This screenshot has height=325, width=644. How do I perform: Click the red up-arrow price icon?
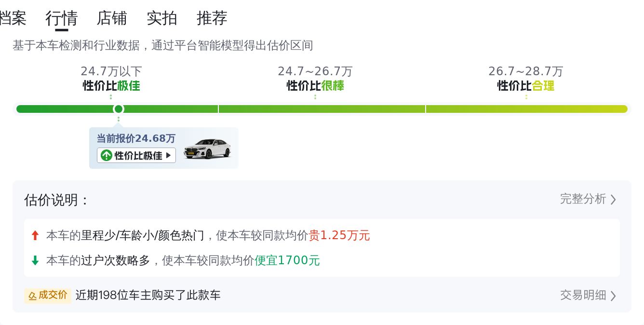[x=35, y=235]
